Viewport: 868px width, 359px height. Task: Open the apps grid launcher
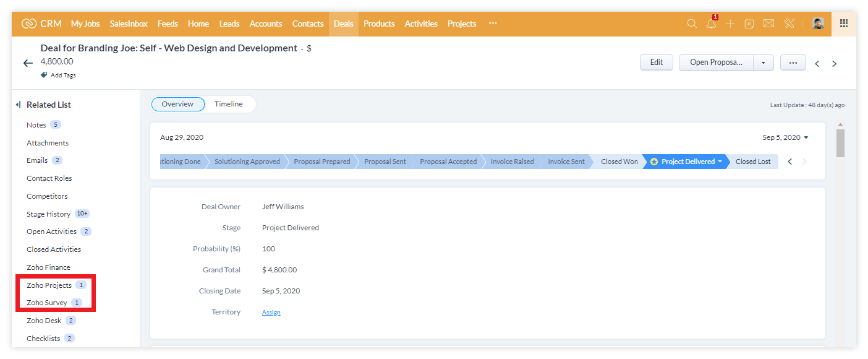click(844, 24)
